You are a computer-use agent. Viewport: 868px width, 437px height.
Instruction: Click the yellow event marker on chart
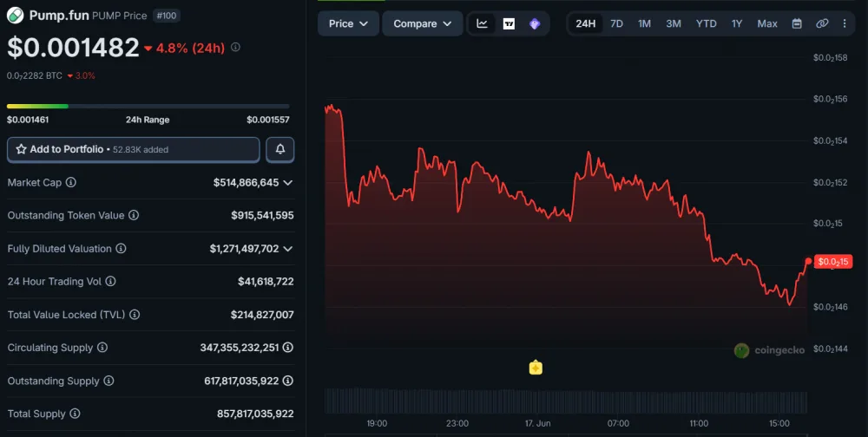click(536, 368)
